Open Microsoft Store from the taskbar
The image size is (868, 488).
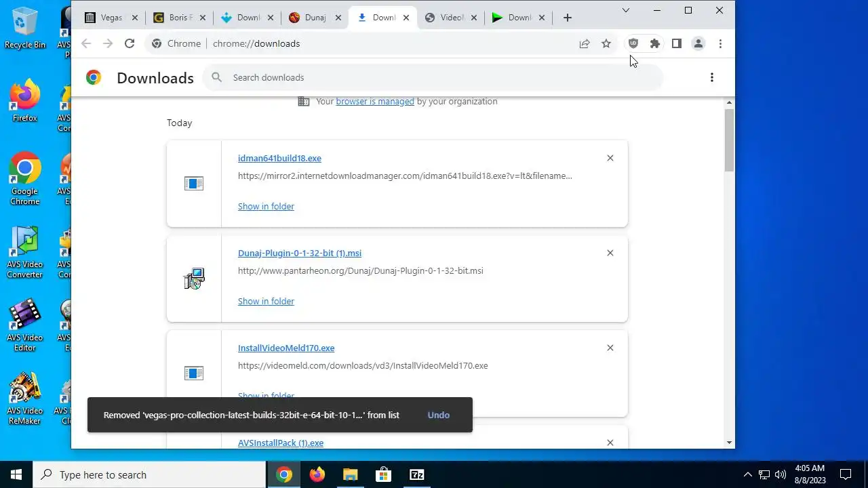point(383,474)
